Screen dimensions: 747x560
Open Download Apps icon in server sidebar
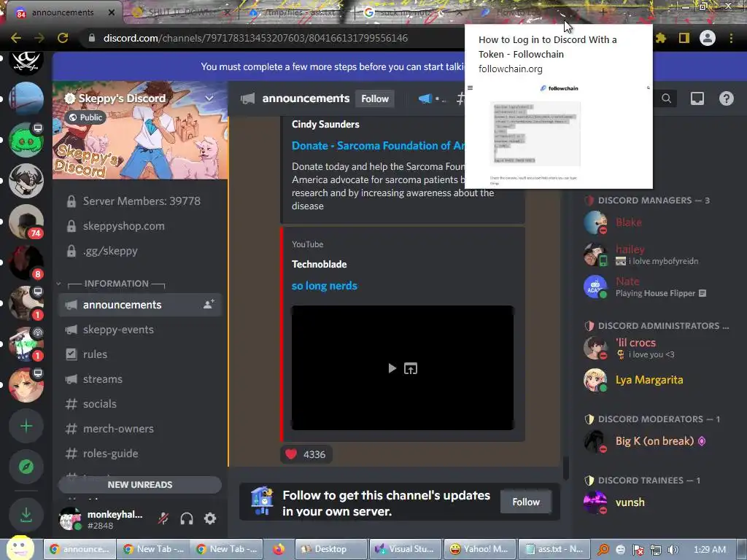[x=26, y=515]
